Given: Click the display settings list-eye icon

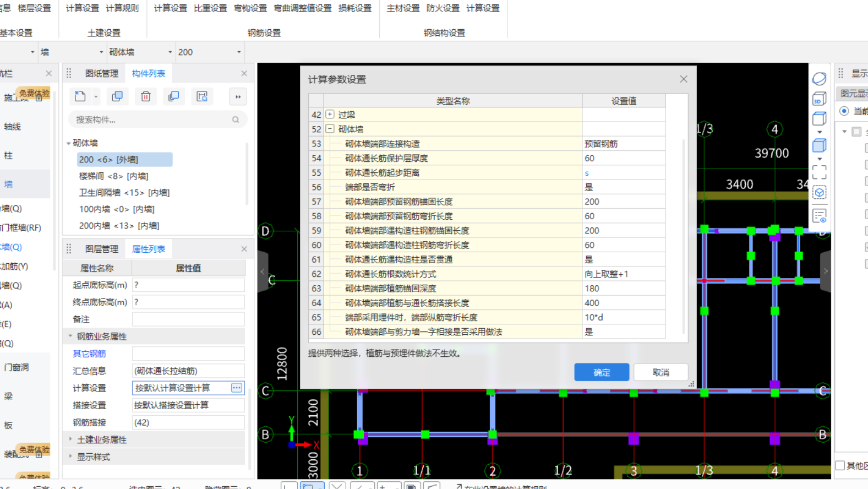Looking at the screenshot, I should coord(819,216).
